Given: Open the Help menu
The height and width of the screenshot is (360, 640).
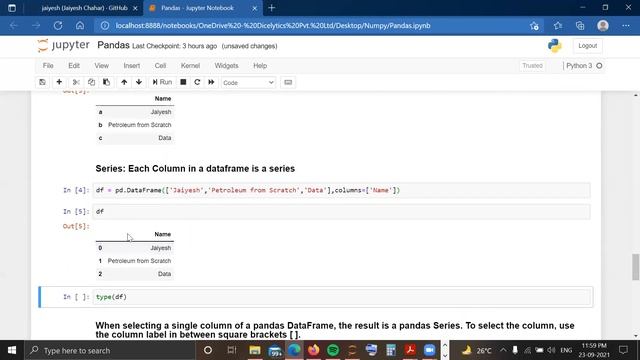Looking at the screenshot, I should 260,66.
